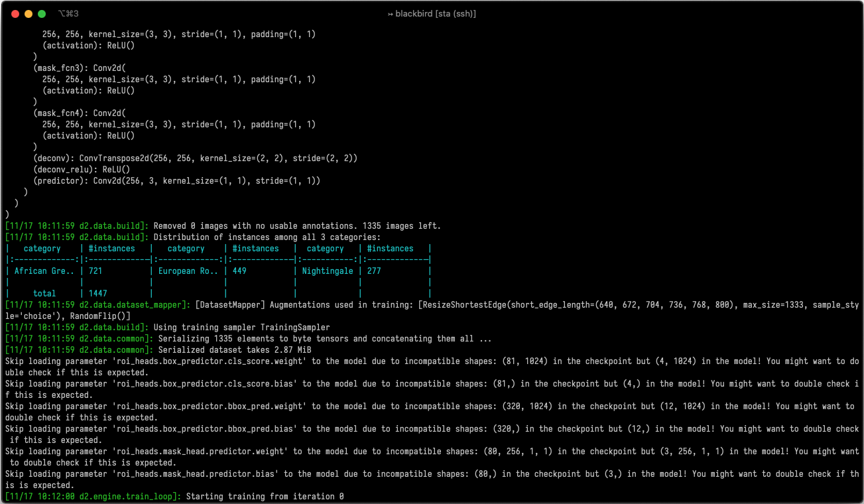
Task: Click the '(deconv): ConvTranspose2d' line
Action: (x=196, y=158)
